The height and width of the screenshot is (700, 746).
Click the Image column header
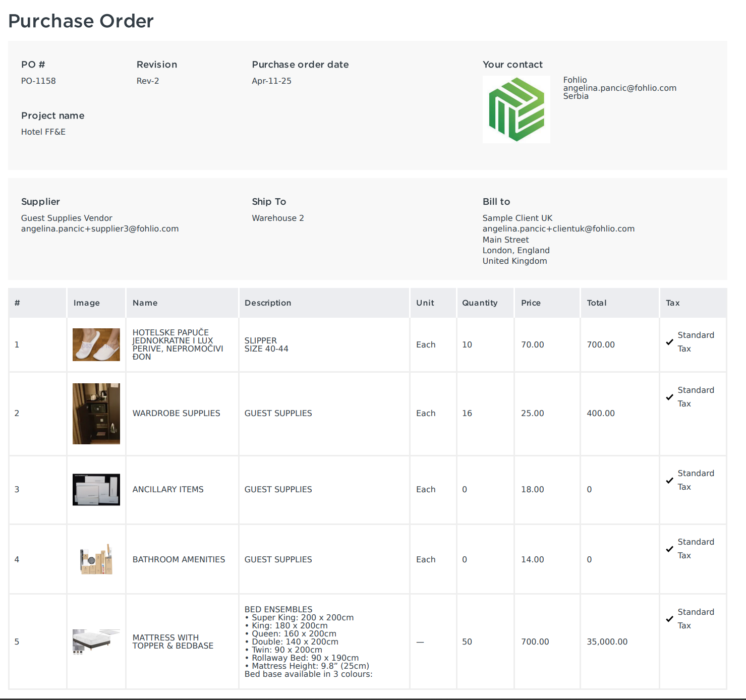(87, 303)
